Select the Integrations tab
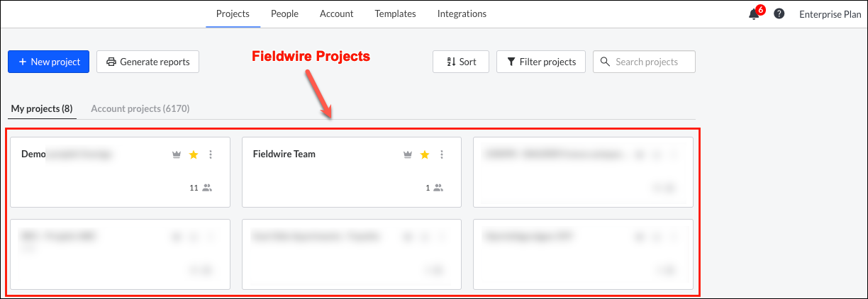 pyautogui.click(x=462, y=14)
